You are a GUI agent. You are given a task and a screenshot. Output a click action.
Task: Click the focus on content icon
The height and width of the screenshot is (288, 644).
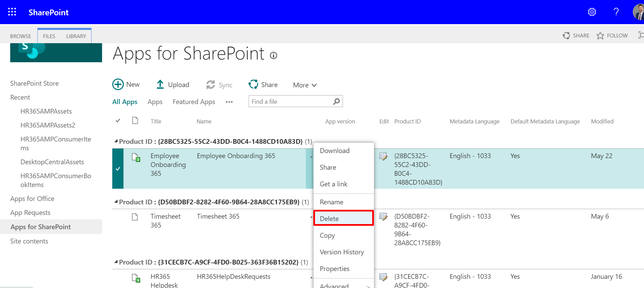[x=641, y=35]
